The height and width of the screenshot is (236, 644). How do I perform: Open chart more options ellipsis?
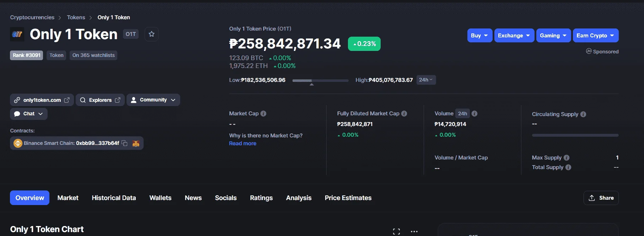(414, 231)
